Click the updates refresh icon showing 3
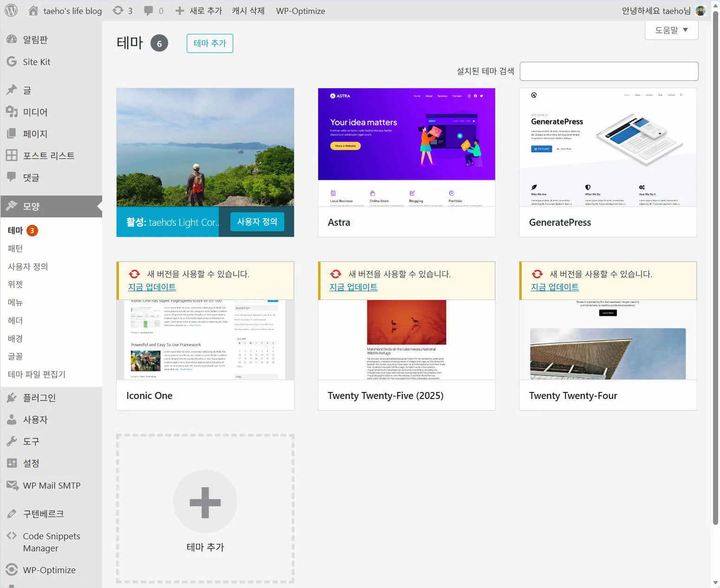This screenshot has height=588, width=720. 118,10
